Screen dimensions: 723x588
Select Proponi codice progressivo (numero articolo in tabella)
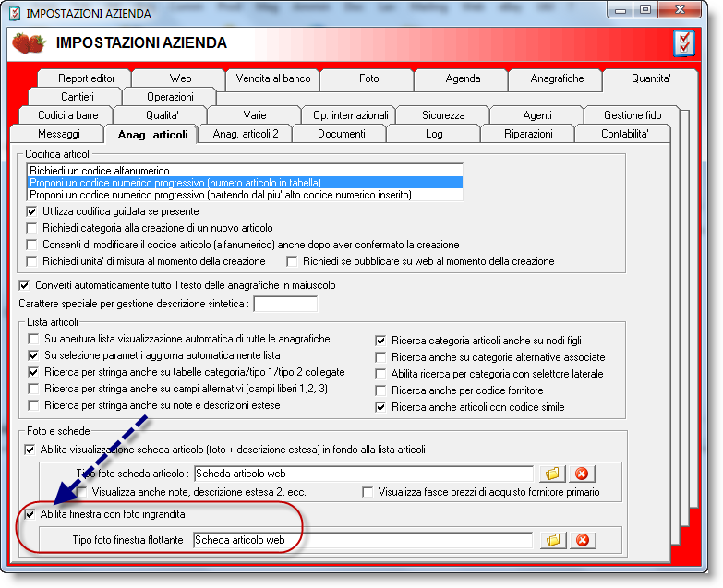(245, 183)
